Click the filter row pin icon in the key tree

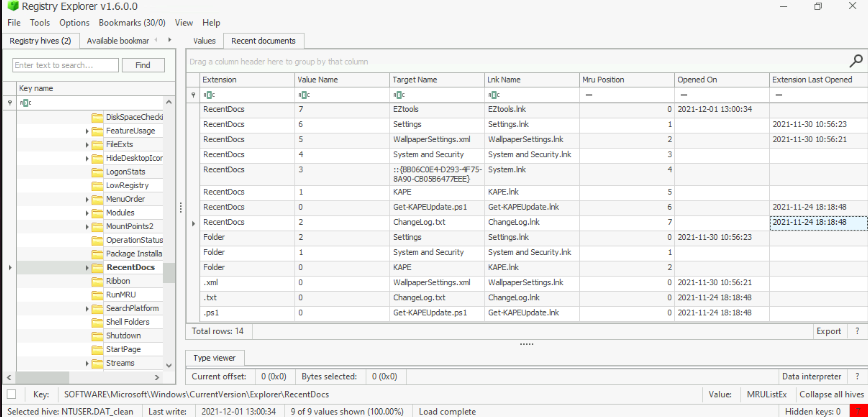tap(10, 103)
